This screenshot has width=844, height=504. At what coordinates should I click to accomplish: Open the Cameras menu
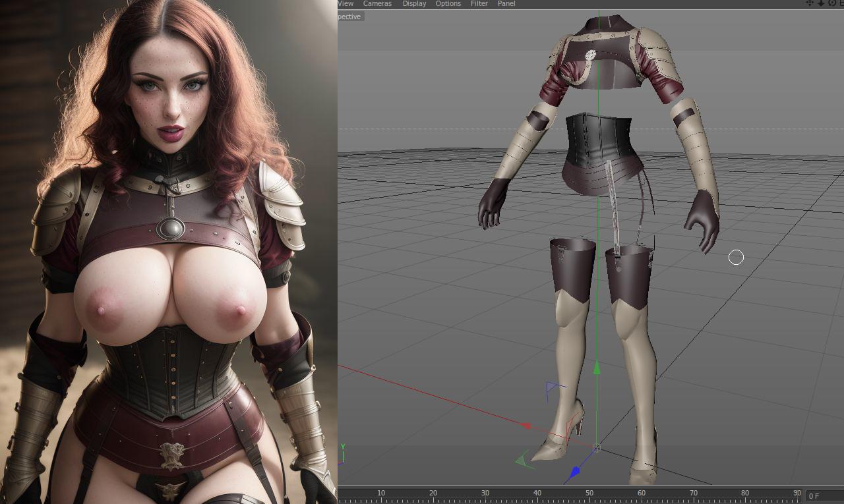tap(377, 3)
